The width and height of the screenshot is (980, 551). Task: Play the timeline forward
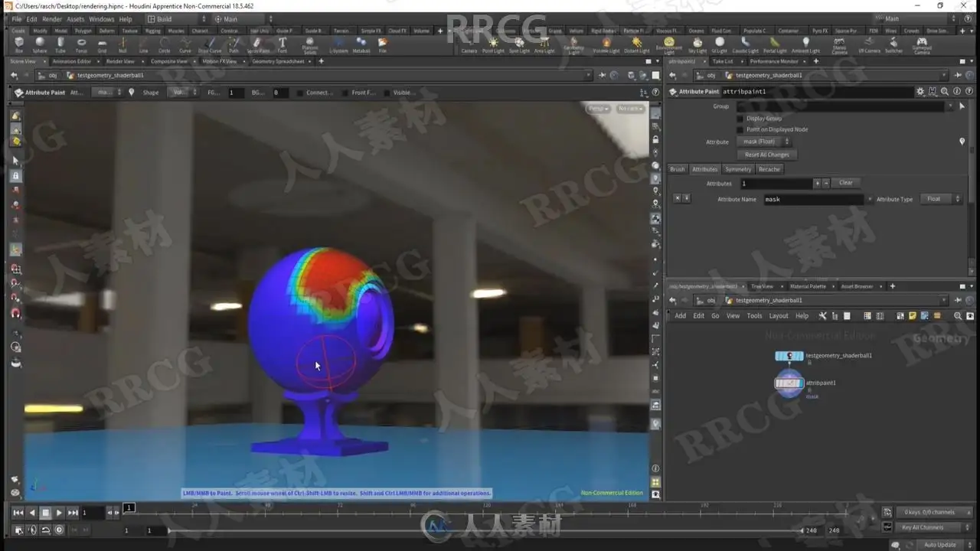tap(59, 513)
